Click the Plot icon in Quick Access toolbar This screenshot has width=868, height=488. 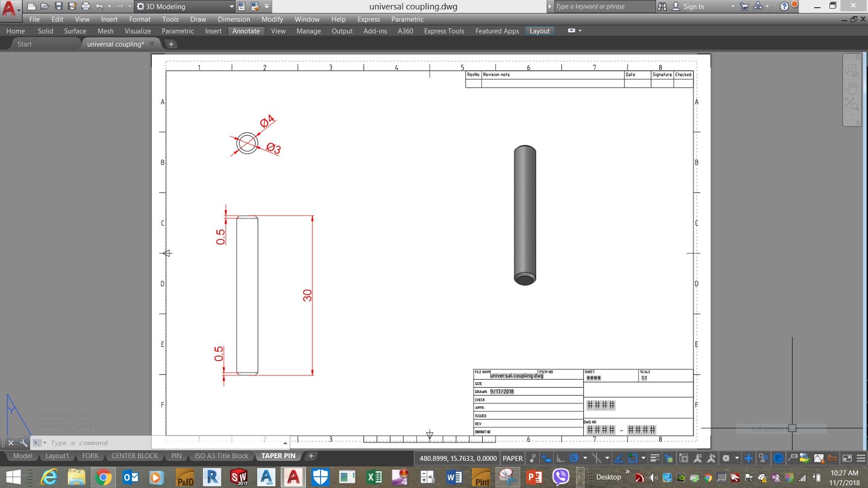[x=86, y=6]
